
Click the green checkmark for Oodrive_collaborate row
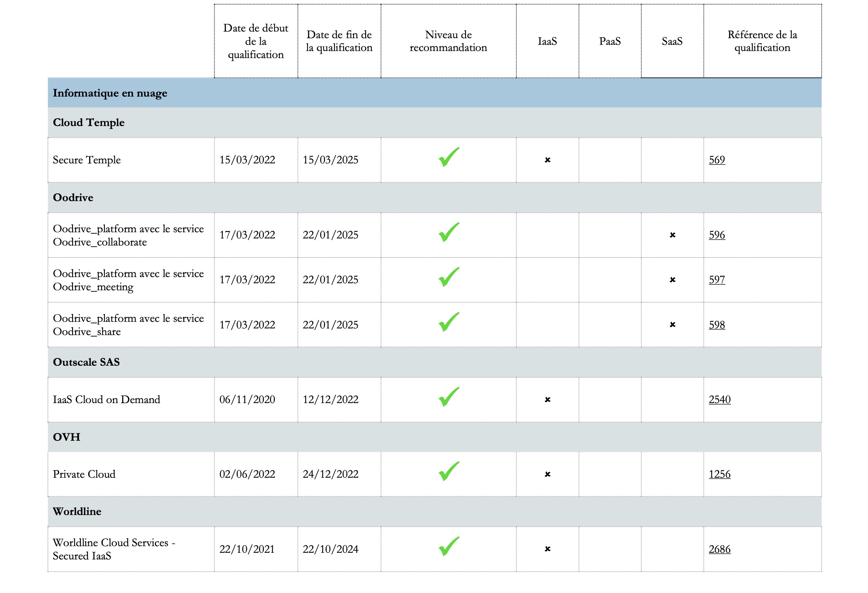[449, 232]
